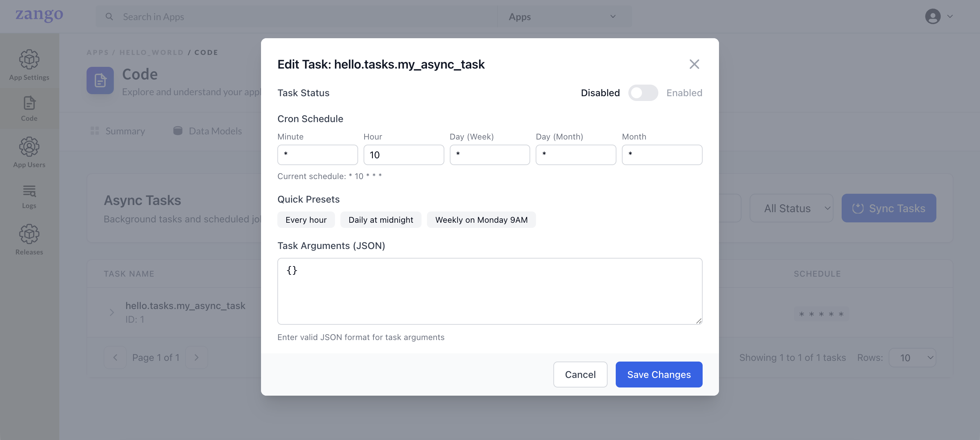Open the All Status filter dropdown

coord(791,208)
